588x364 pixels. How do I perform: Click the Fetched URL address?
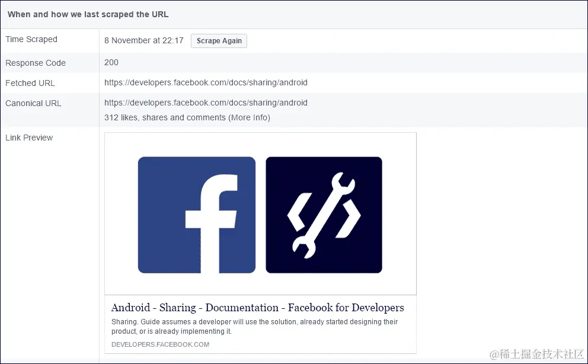[x=206, y=82]
